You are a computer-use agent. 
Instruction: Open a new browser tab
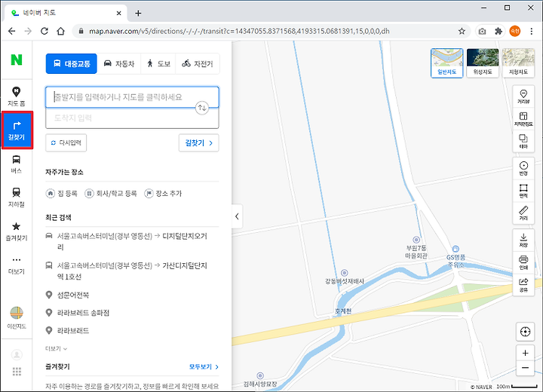coord(138,13)
